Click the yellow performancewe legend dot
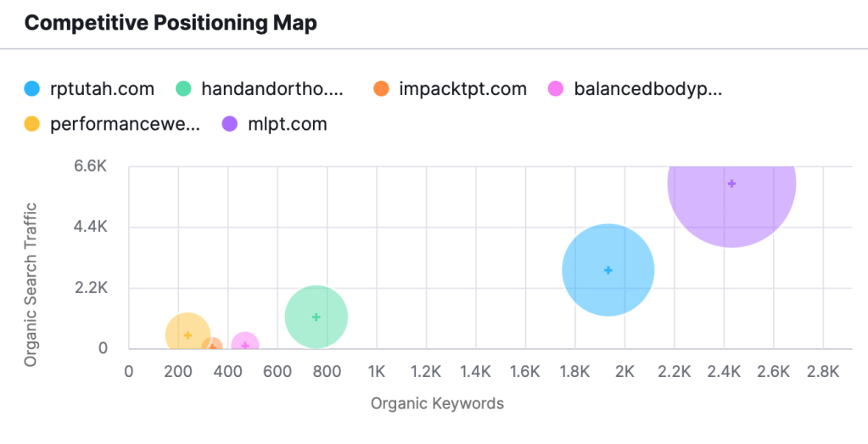The height and width of the screenshot is (444, 868). tap(32, 124)
